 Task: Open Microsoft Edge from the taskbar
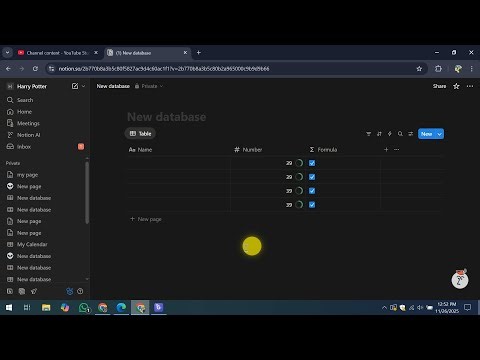121,308
